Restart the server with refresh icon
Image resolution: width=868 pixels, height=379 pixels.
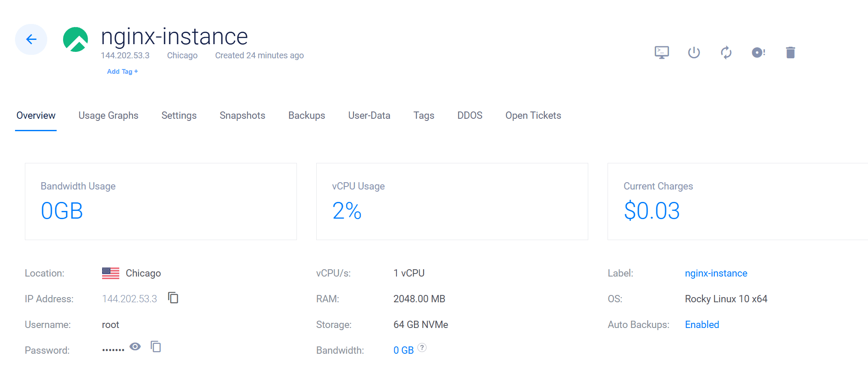pyautogui.click(x=726, y=52)
